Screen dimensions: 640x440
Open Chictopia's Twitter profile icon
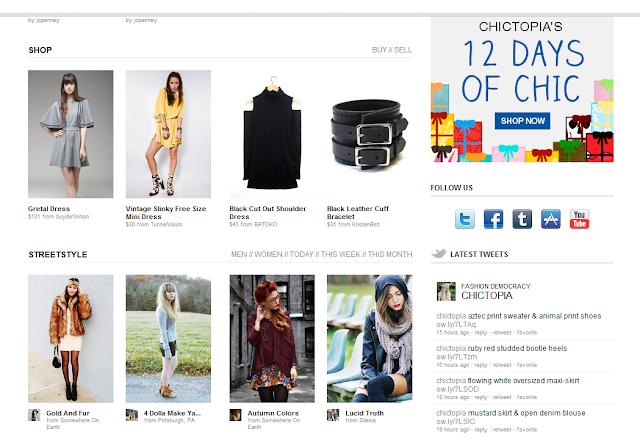coord(464,219)
